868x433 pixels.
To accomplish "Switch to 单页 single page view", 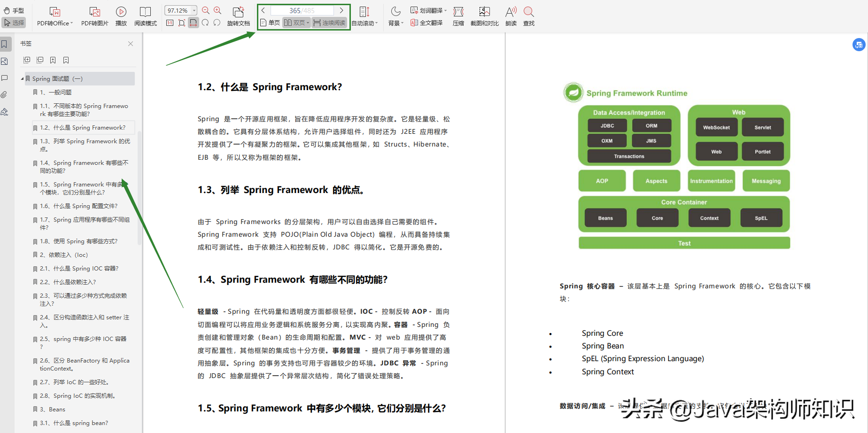I will click(270, 23).
